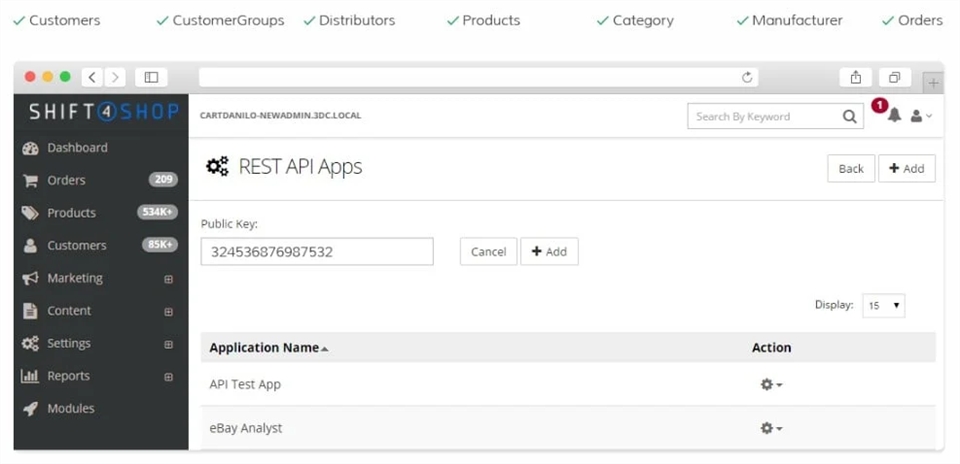Click the Public Key input field

click(317, 252)
